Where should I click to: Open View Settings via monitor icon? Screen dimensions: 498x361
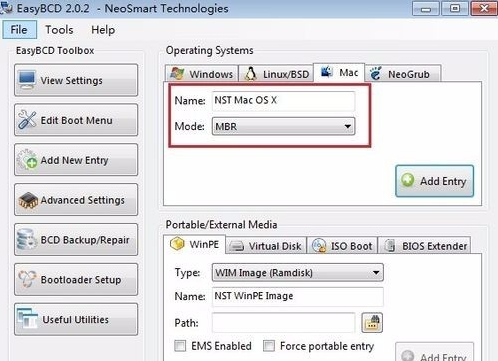click(x=27, y=80)
